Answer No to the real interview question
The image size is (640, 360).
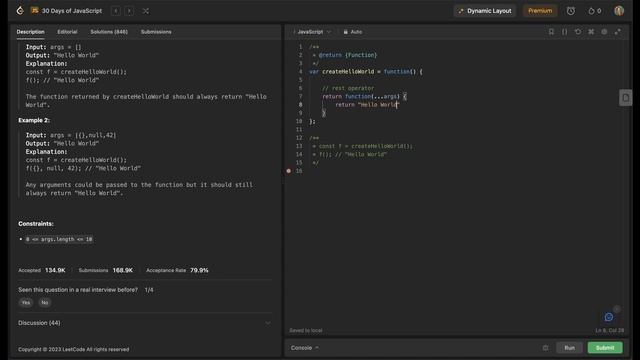click(x=44, y=302)
